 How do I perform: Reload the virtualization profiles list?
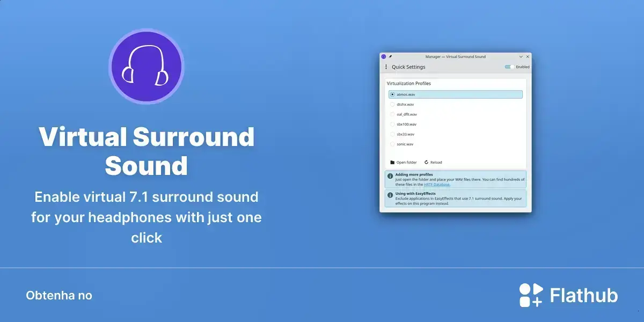(x=433, y=162)
